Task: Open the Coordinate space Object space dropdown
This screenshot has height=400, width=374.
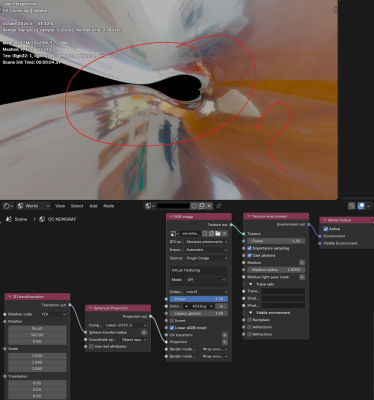Action: pyautogui.click(x=134, y=340)
